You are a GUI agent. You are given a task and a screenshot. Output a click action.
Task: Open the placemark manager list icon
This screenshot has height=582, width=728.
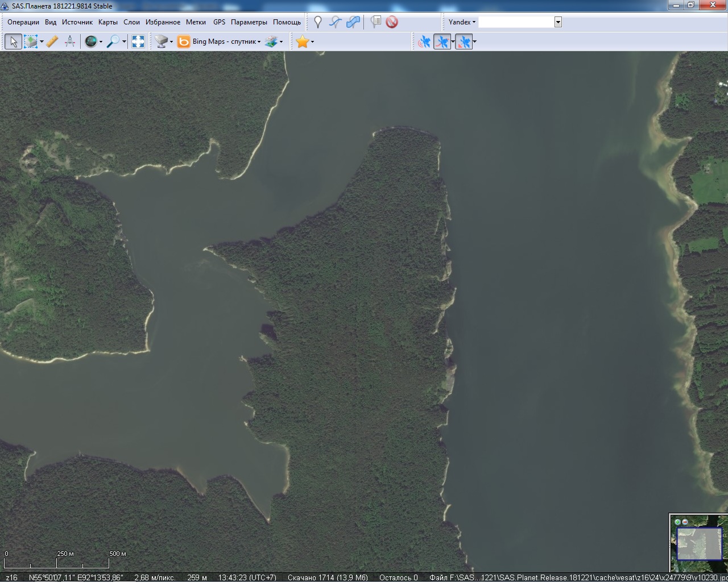pos(375,22)
